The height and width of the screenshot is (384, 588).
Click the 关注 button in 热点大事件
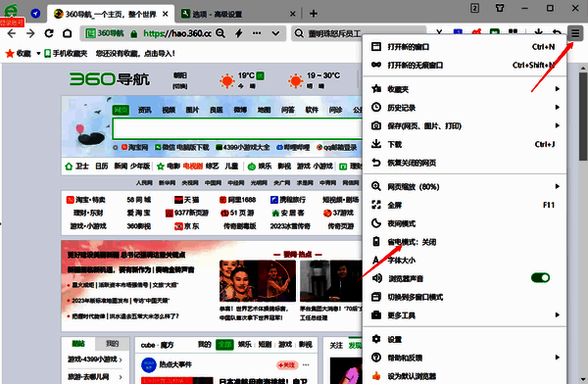tap(287, 364)
